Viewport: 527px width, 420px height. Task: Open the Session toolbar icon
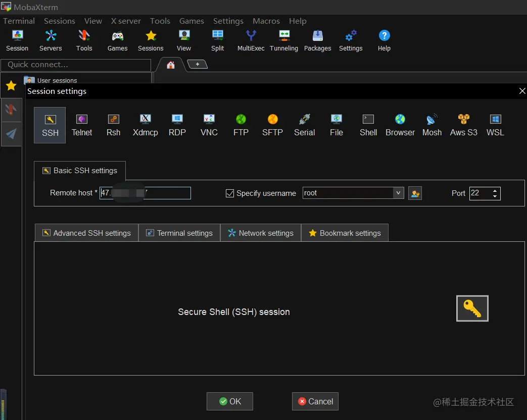tap(17, 40)
